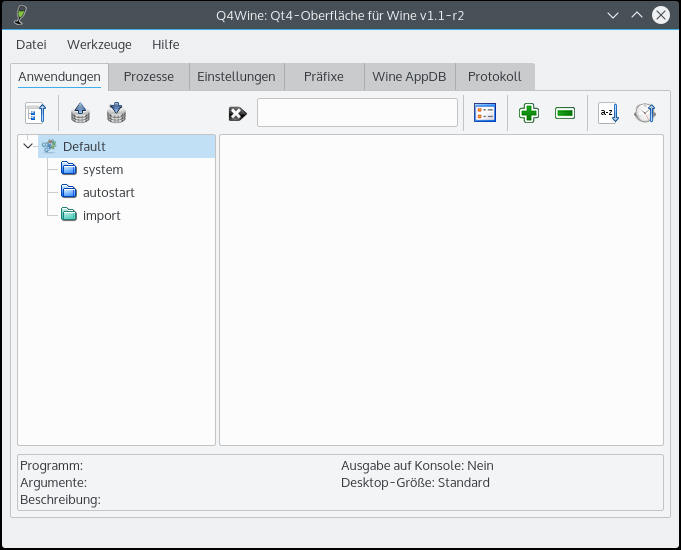Image resolution: width=681 pixels, height=550 pixels.
Task: Open the Wine AppDB tab
Action: [x=409, y=77]
